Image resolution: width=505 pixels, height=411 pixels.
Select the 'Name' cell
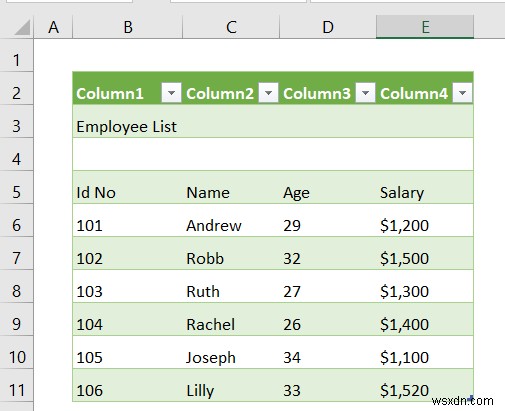click(x=231, y=187)
